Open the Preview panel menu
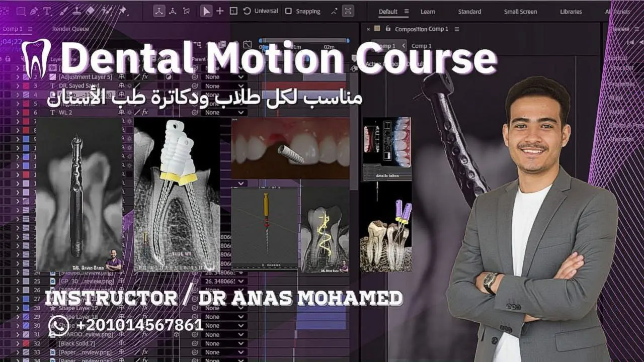This screenshot has height=362, width=644. (636, 29)
